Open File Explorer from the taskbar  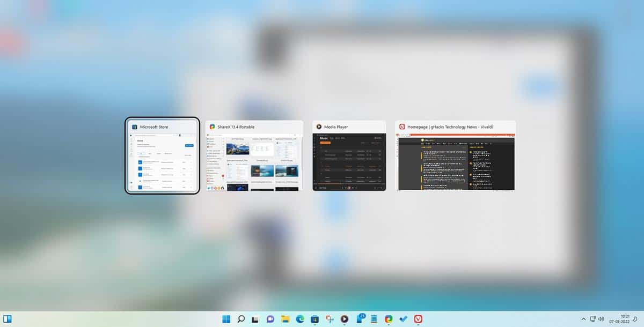tap(286, 318)
